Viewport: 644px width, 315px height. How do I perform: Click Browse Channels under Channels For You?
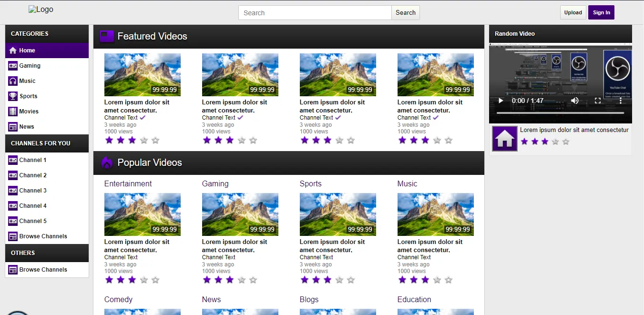[47, 236]
